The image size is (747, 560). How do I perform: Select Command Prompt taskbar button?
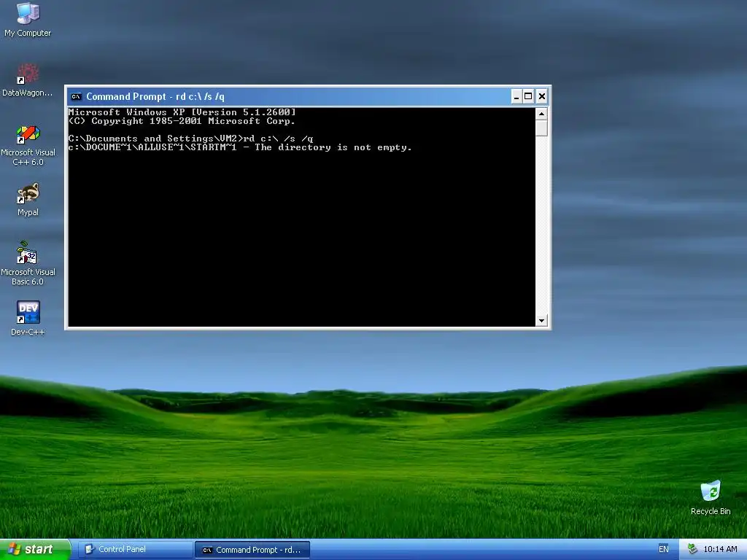(252, 550)
